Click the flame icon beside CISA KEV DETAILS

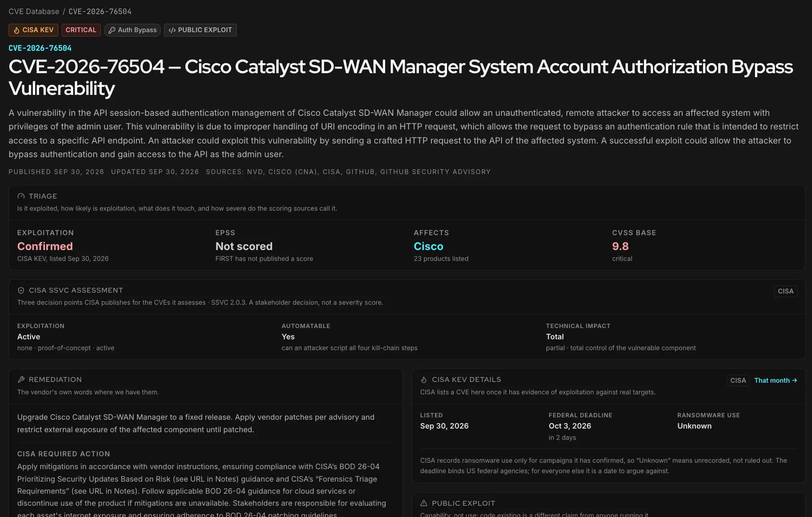tap(424, 380)
